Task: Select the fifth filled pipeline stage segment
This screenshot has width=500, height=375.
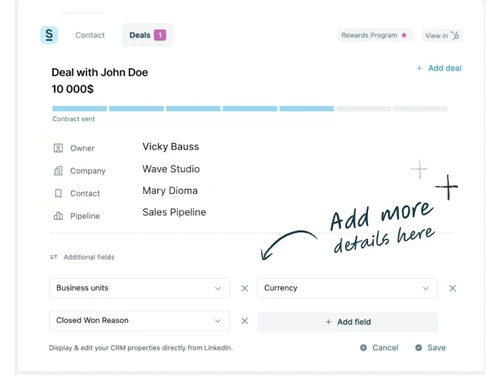Action: 307,108
